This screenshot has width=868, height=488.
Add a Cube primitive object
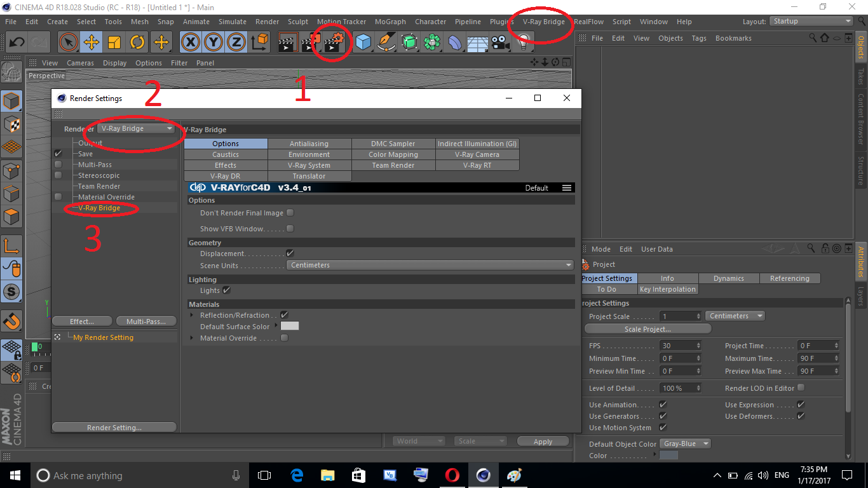coord(363,43)
